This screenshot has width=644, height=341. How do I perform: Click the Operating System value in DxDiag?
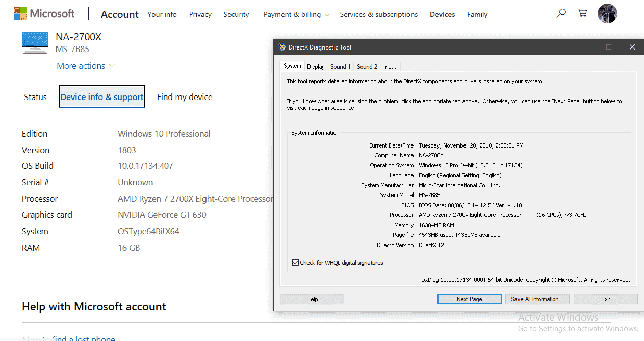[x=471, y=165]
